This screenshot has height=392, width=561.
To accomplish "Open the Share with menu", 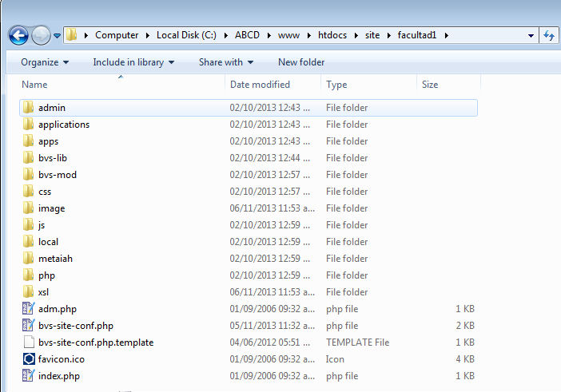I will pos(225,62).
